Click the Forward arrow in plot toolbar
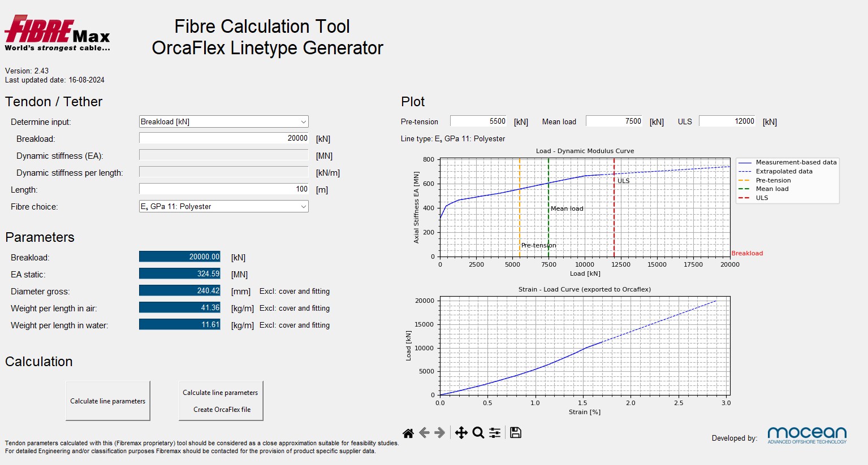The height and width of the screenshot is (465, 868). pos(440,433)
